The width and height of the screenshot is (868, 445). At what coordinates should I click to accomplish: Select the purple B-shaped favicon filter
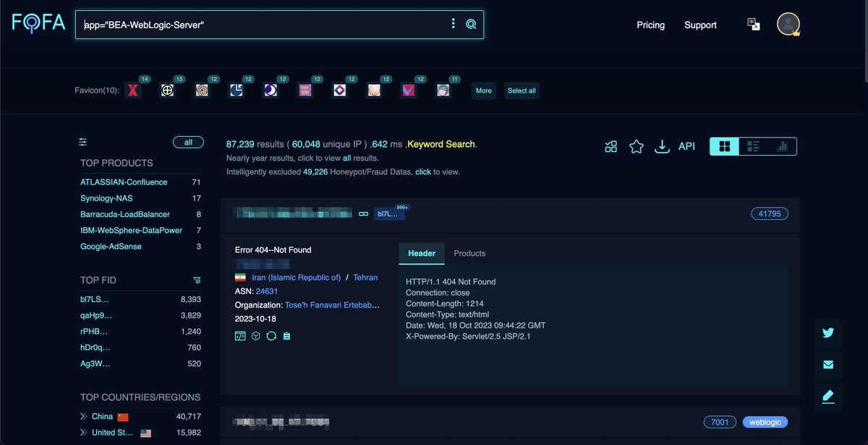(x=305, y=90)
